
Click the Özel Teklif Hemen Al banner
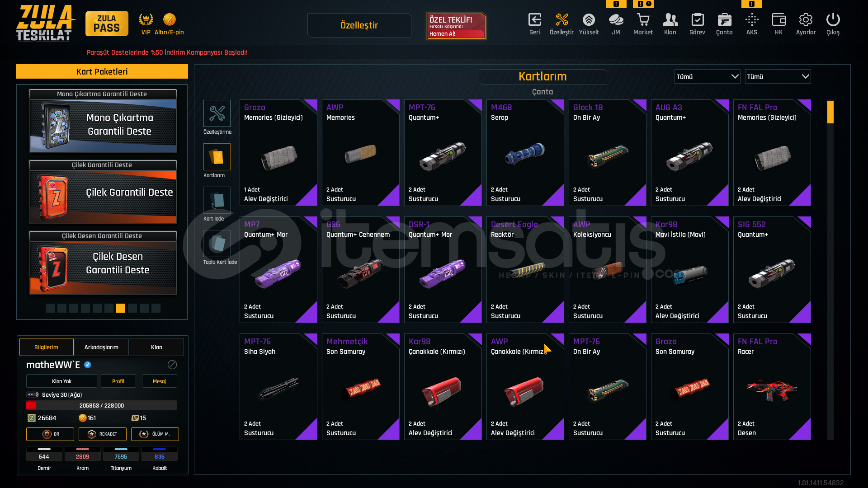pos(456,26)
